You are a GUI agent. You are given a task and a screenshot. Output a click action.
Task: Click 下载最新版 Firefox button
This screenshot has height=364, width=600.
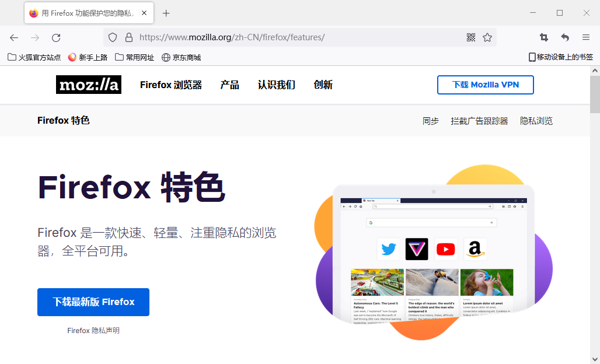pyautogui.click(x=93, y=302)
